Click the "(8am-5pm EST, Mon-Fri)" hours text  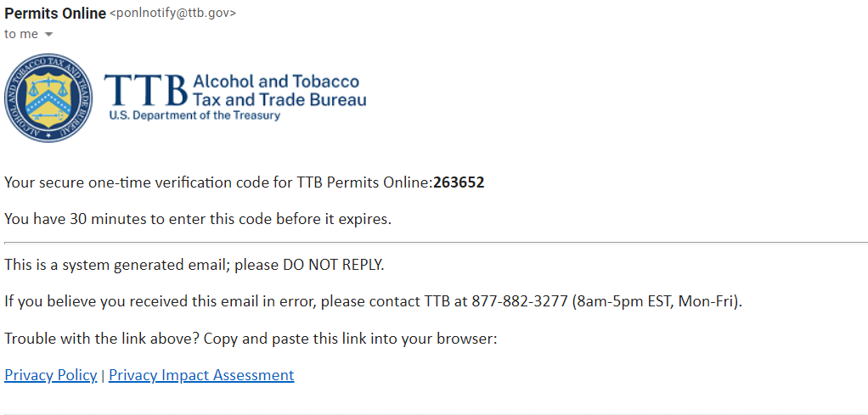(657, 301)
